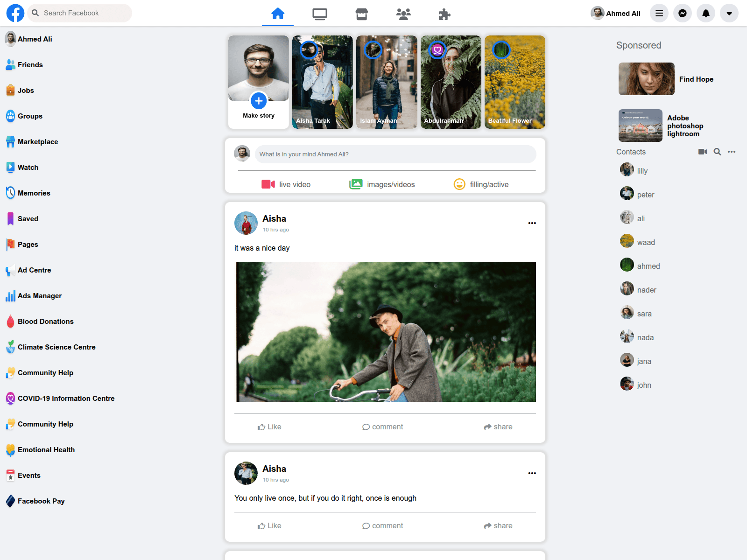Open the Contacts options ellipsis
The width and height of the screenshot is (747, 560).
coord(731,152)
